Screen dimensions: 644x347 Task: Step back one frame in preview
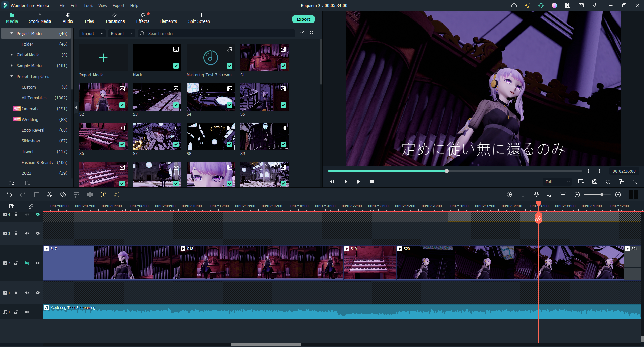point(332,182)
